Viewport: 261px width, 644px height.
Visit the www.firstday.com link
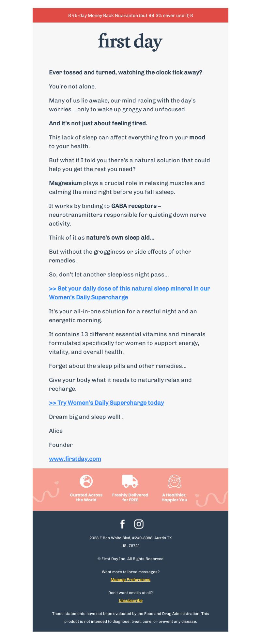point(75,459)
